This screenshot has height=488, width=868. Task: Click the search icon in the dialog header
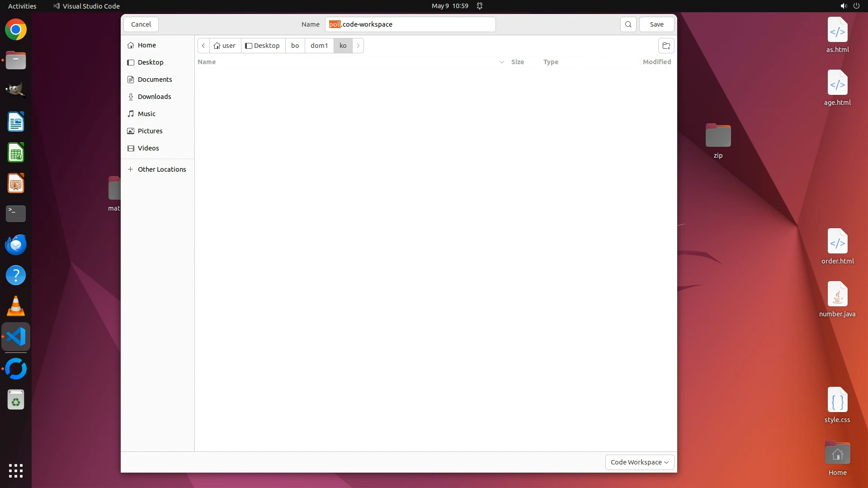[628, 24]
